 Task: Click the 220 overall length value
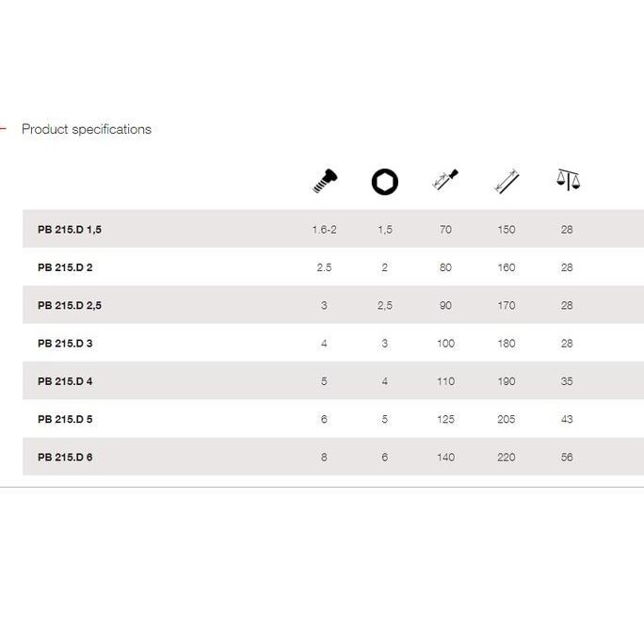(x=507, y=458)
